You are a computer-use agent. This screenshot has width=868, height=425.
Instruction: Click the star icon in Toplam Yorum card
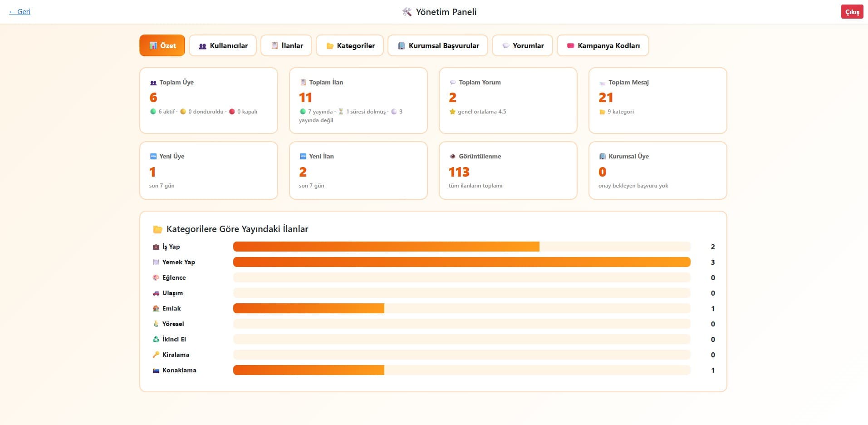(452, 111)
